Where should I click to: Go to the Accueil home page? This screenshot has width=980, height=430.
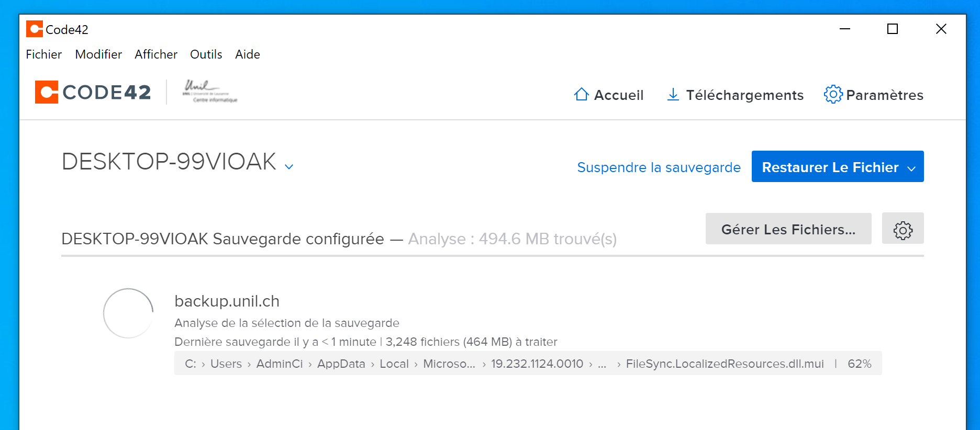click(x=609, y=95)
